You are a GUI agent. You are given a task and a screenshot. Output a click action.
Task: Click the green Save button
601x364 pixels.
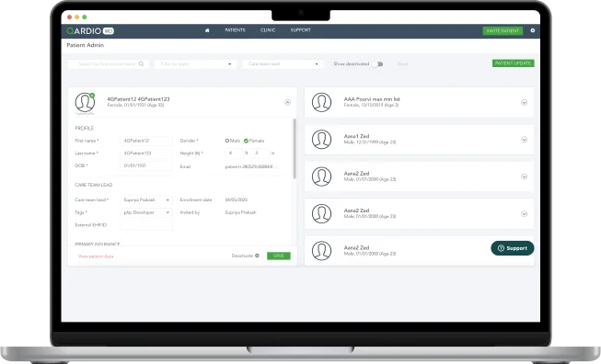(279, 256)
